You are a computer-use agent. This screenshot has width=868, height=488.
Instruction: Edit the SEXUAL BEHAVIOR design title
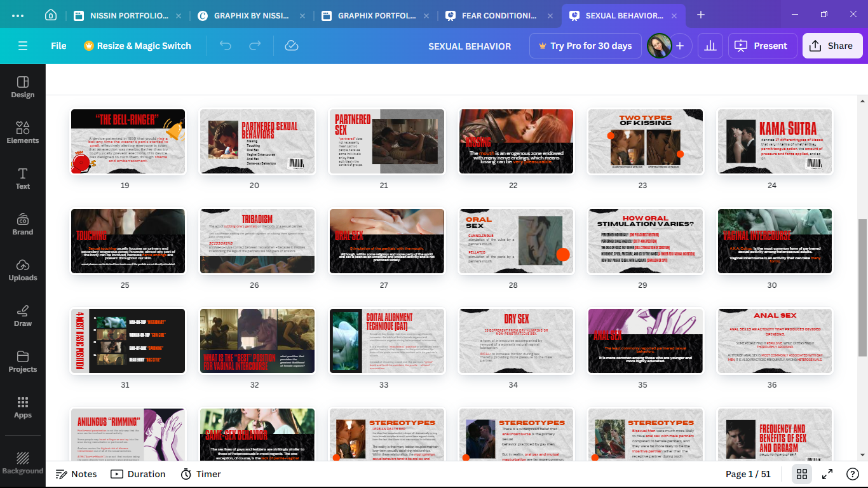[x=470, y=46]
